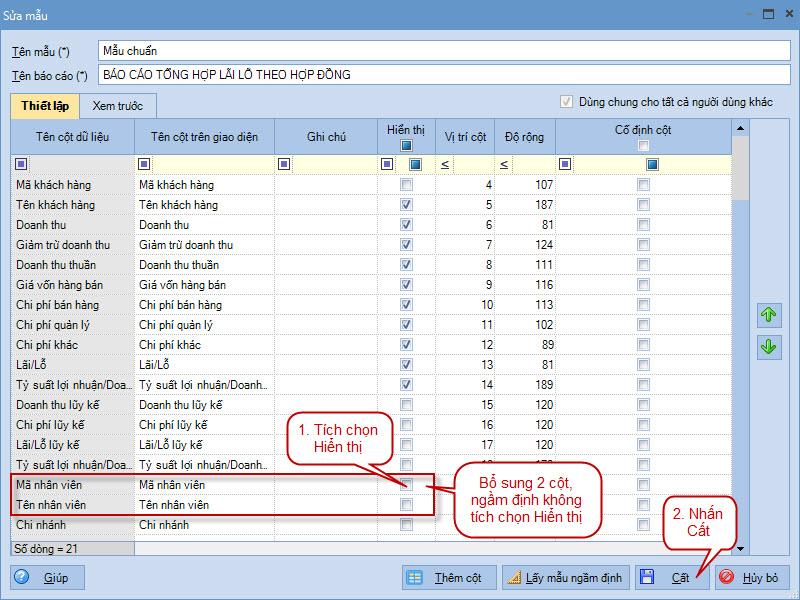Screen dimensions: 800x600
Task: Click the Ghi chú column header
Action: [326, 137]
